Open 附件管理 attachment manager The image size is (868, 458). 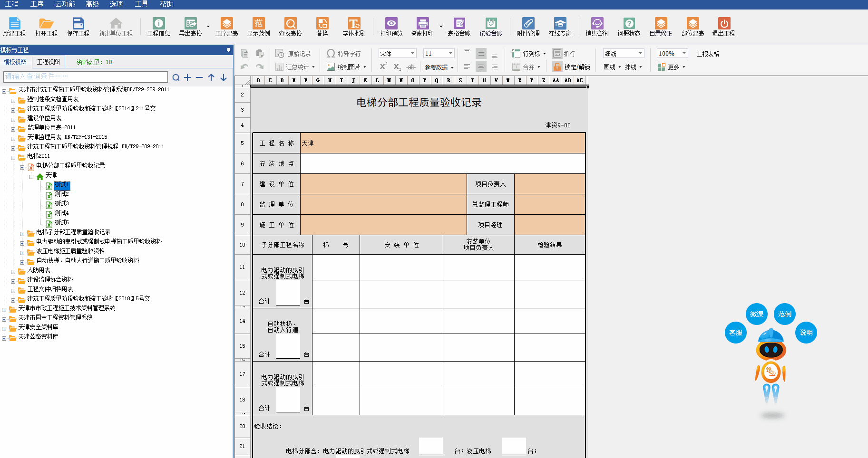(x=528, y=27)
